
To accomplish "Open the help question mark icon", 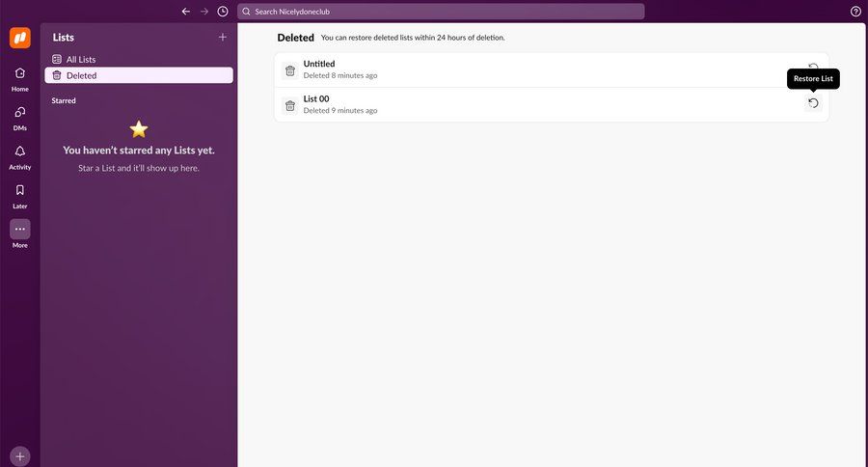I will click(855, 12).
